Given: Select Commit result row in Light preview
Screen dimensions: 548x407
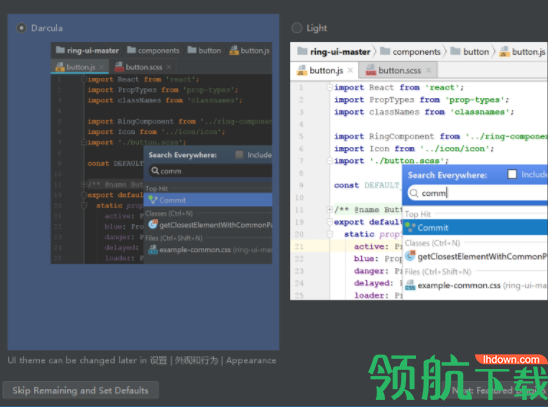Looking at the screenshot, I should [475, 227].
